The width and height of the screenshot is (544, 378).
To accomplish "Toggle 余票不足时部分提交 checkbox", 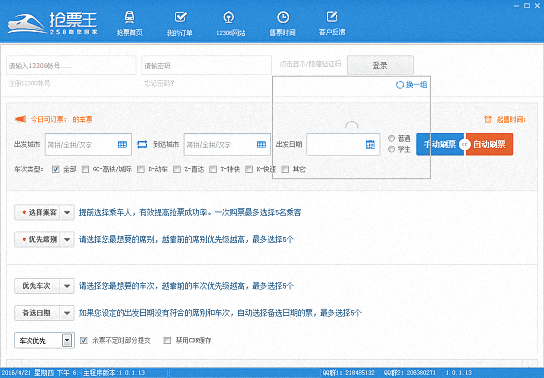I will coord(84,341).
